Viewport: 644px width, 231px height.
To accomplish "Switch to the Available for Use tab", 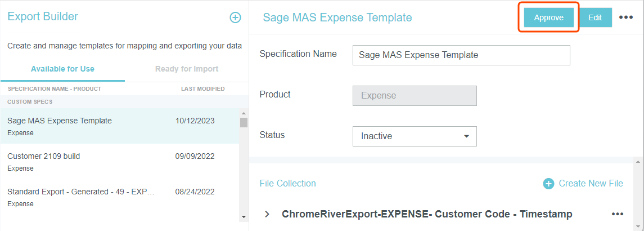I will [x=62, y=69].
